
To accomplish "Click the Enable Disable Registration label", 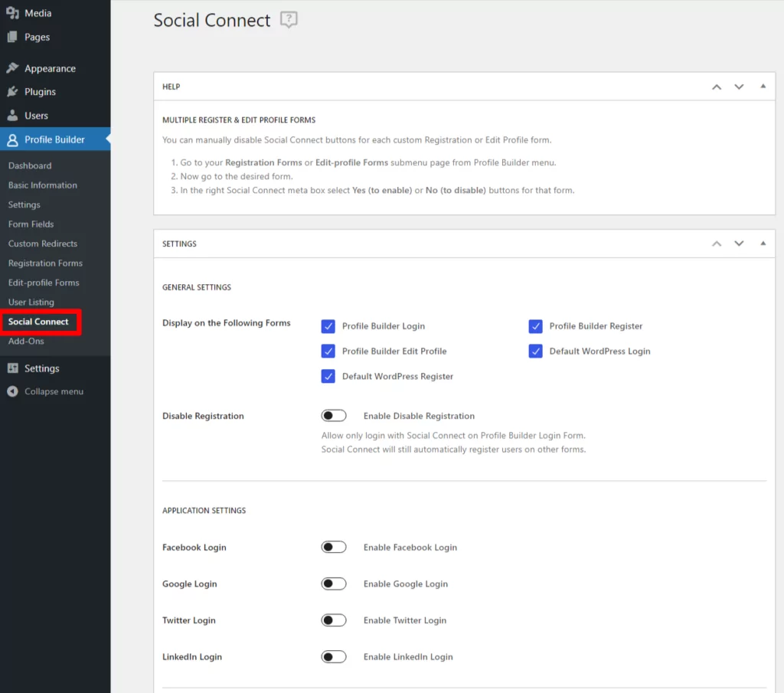I will tap(419, 416).
